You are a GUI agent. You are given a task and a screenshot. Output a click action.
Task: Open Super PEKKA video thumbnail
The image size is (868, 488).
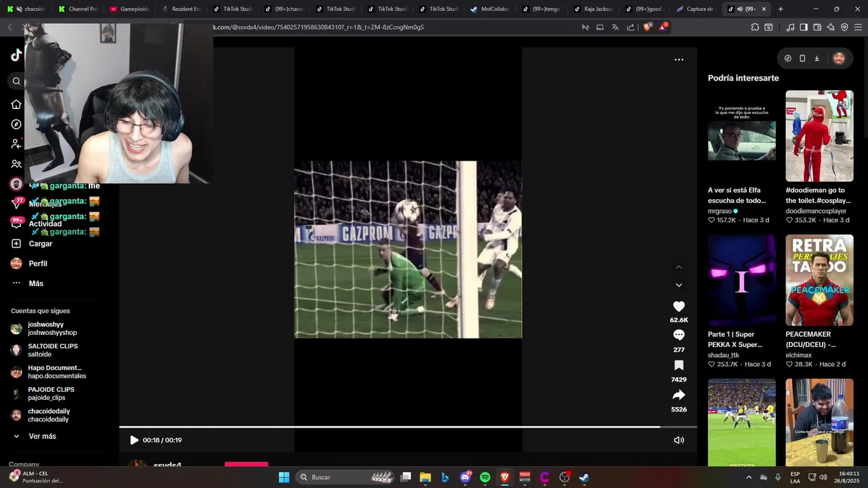[742, 280]
